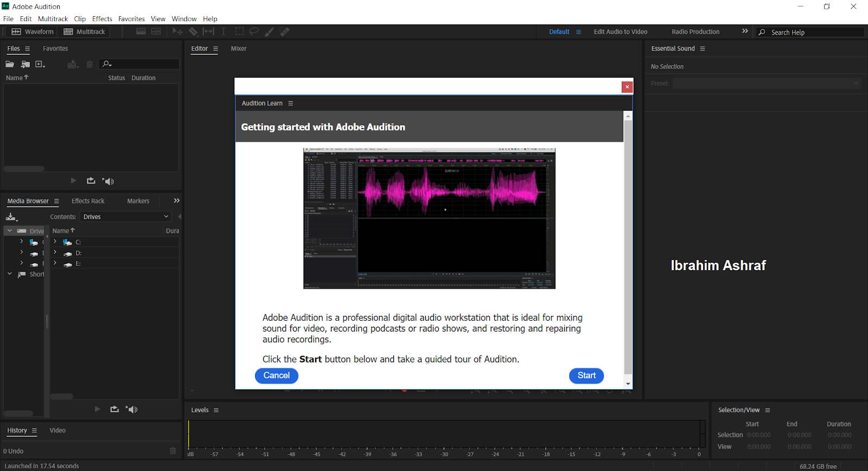Click the magnifier icon in the Search Help box
The height and width of the screenshot is (471, 868).
[x=762, y=32]
